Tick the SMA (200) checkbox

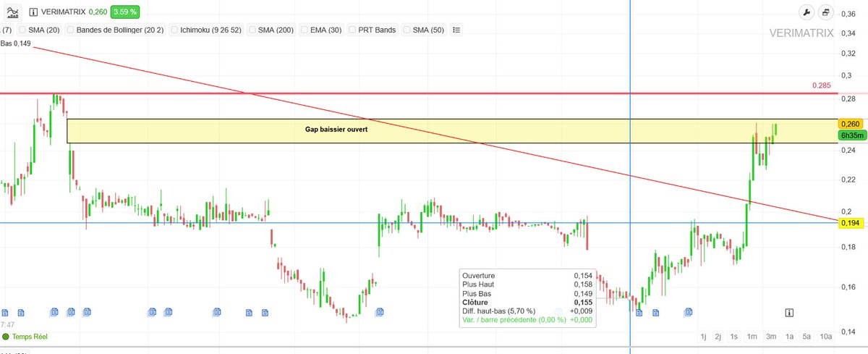(254, 30)
